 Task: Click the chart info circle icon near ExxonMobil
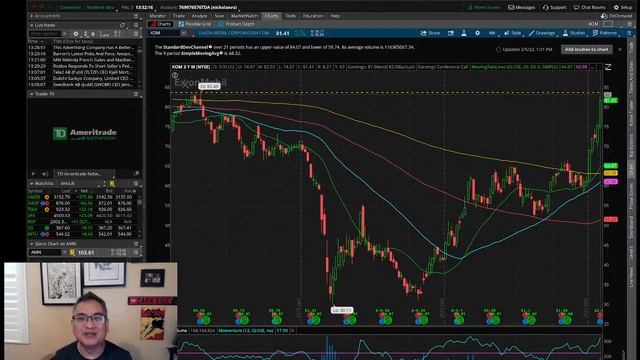point(175,75)
